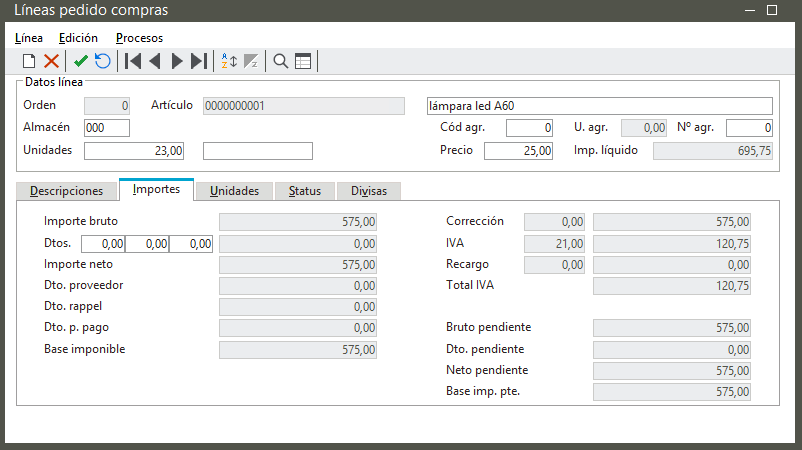Delete line with the red X icon
Viewport: 802px width, 450px height.
click(x=51, y=61)
